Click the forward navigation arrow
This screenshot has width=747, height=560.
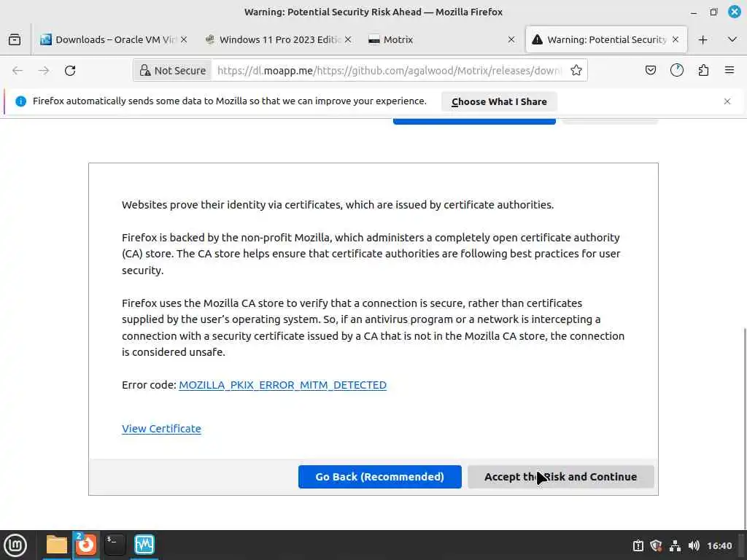(43, 71)
